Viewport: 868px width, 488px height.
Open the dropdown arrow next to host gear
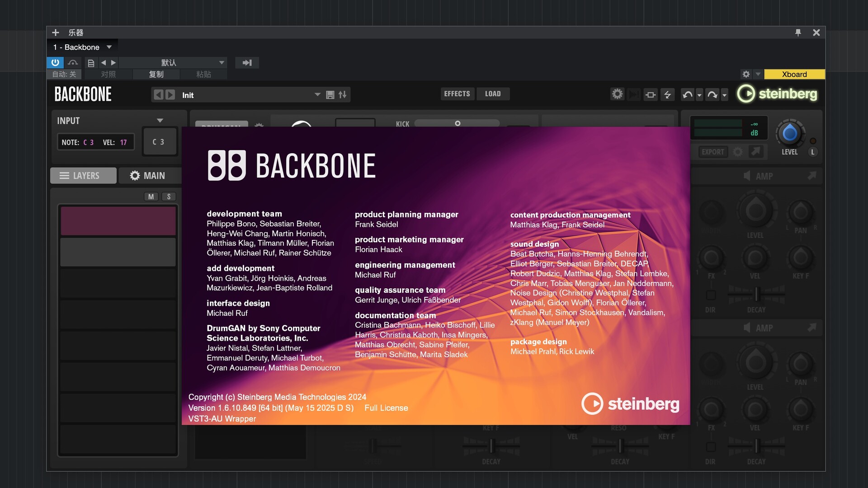coord(758,74)
